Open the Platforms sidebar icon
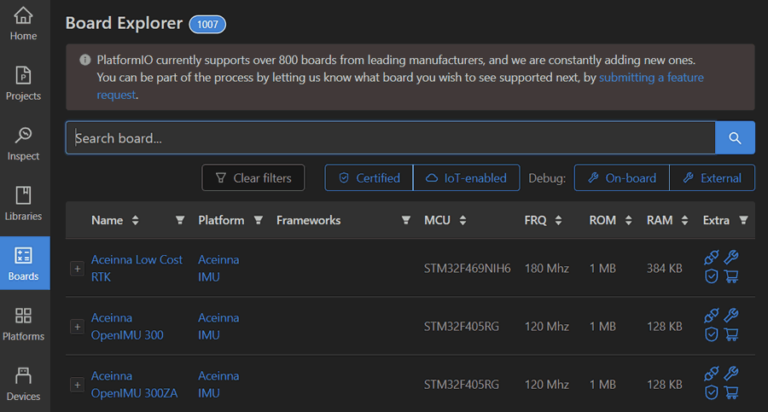Screen dimensions: 768x412 click(23, 323)
